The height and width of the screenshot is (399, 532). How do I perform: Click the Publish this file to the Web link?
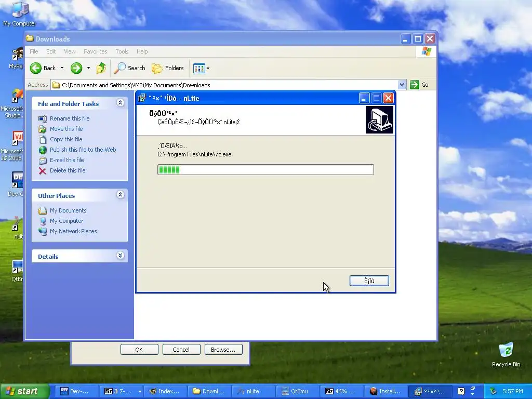(83, 150)
